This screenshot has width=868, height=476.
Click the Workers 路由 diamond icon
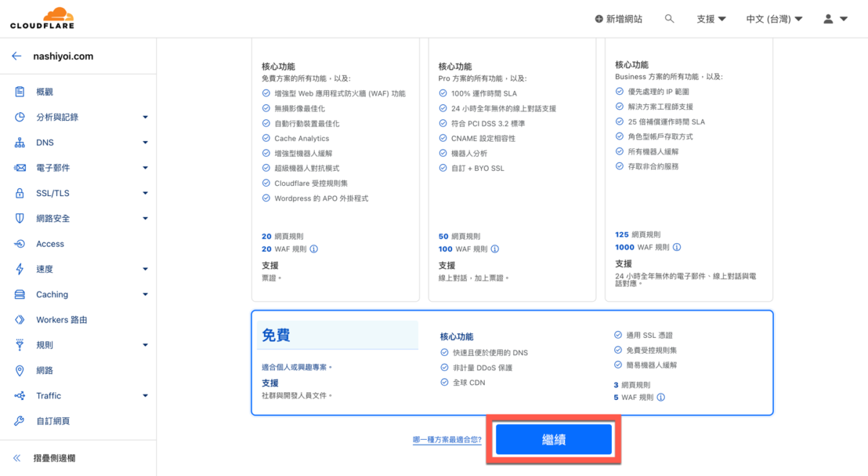pos(20,320)
